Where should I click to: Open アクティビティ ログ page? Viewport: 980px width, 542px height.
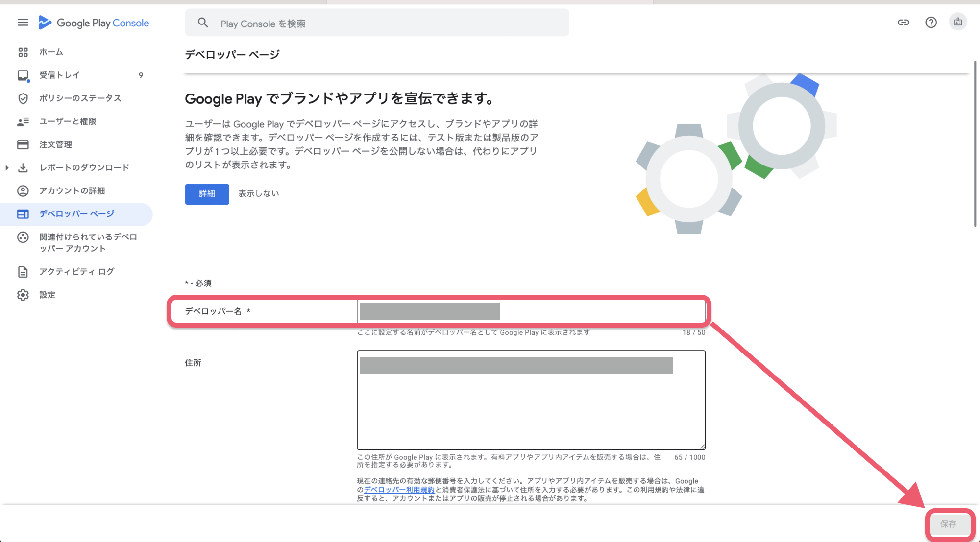tap(76, 272)
